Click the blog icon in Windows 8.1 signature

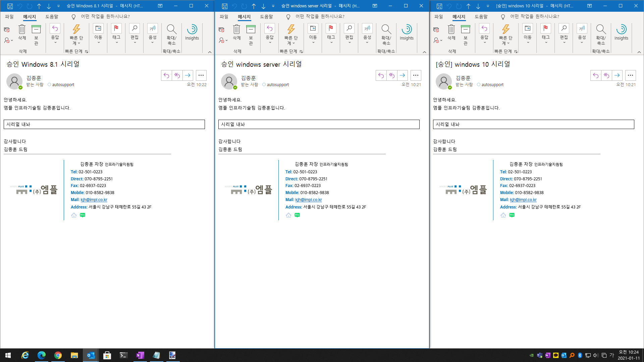point(83,215)
